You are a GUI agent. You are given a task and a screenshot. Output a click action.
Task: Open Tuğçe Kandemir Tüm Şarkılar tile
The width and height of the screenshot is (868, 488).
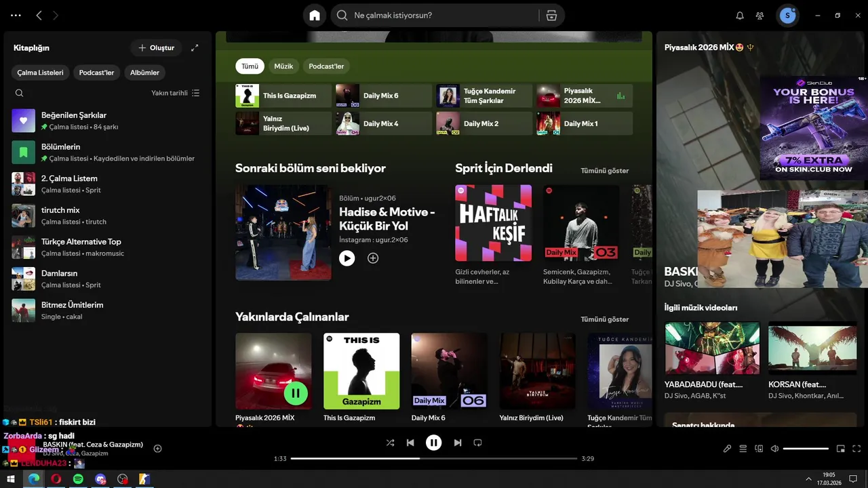484,96
